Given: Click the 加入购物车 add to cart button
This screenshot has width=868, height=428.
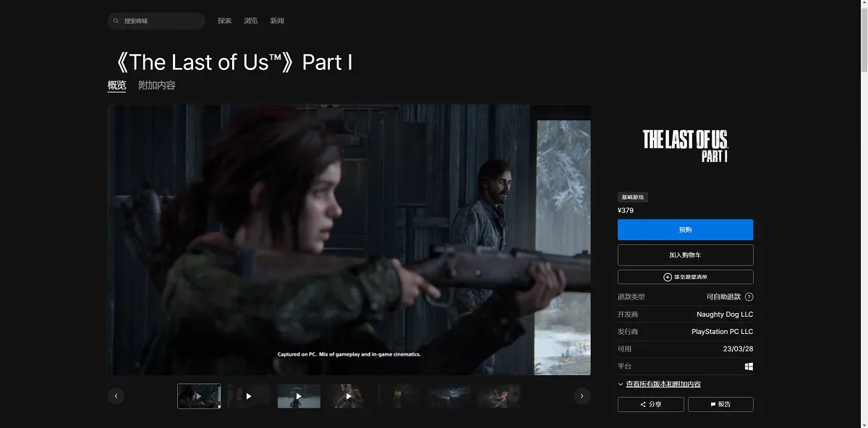Looking at the screenshot, I should coord(685,255).
